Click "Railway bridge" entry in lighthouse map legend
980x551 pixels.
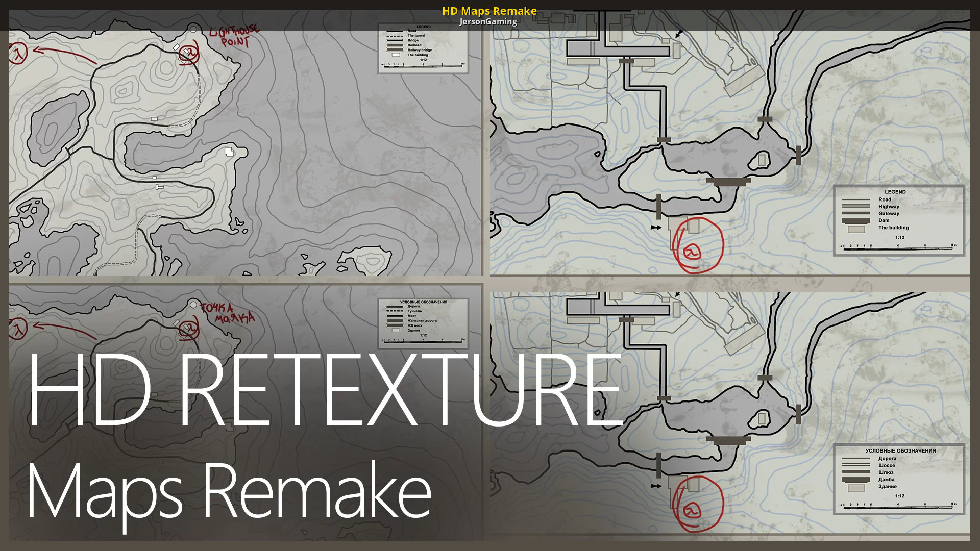pyautogui.click(x=420, y=50)
